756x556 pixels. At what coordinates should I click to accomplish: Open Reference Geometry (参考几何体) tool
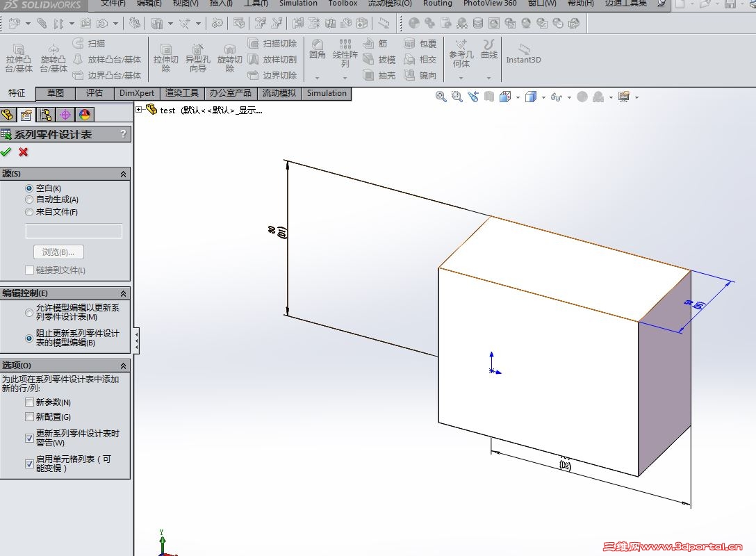[x=461, y=54]
